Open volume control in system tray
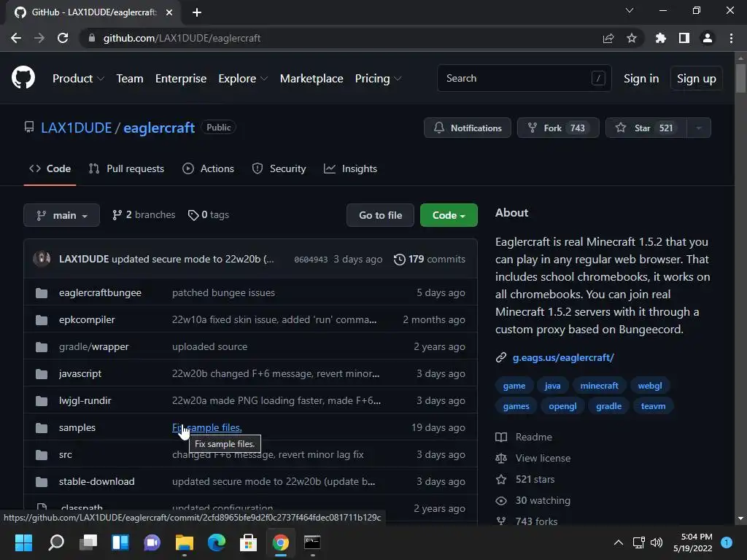 (x=657, y=542)
